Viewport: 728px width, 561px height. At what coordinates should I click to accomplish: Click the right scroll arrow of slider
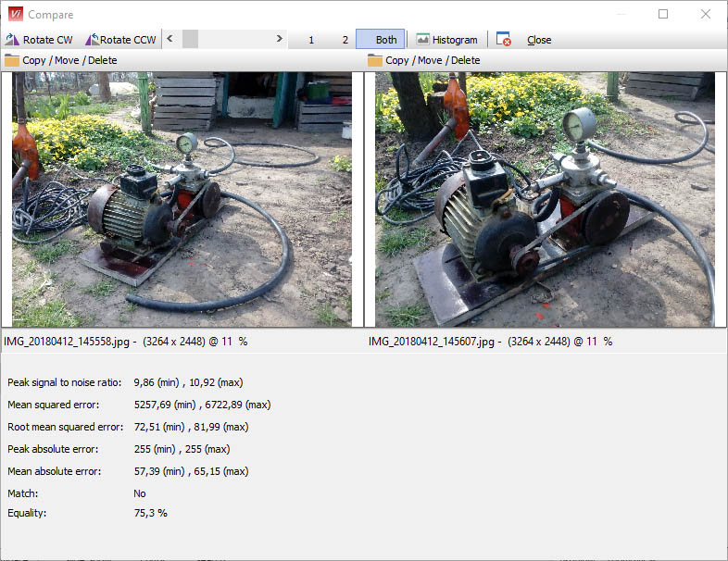point(279,39)
